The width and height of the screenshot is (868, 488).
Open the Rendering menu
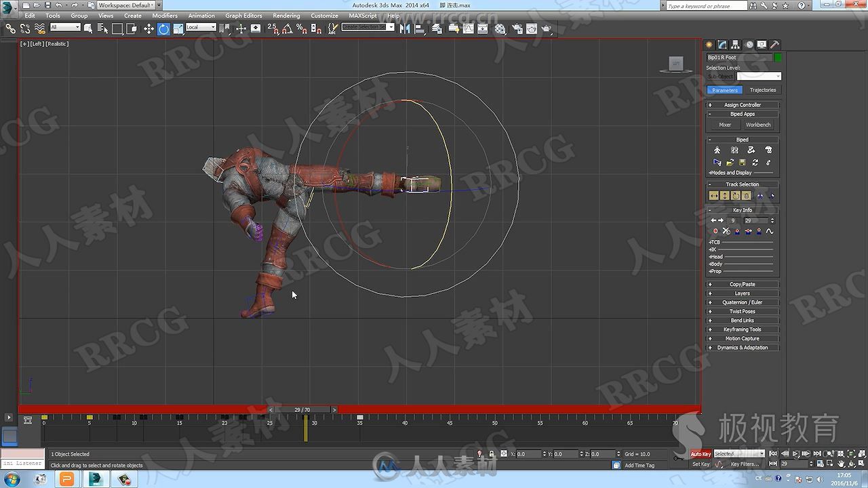286,16
